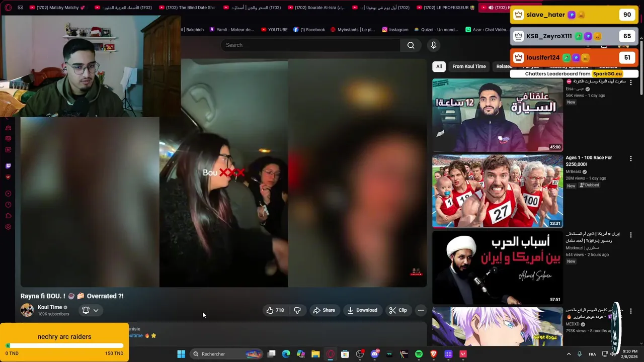The image size is (644, 362).
Task: Open MEDXD anime video thumbnail
Action: pos(498,327)
